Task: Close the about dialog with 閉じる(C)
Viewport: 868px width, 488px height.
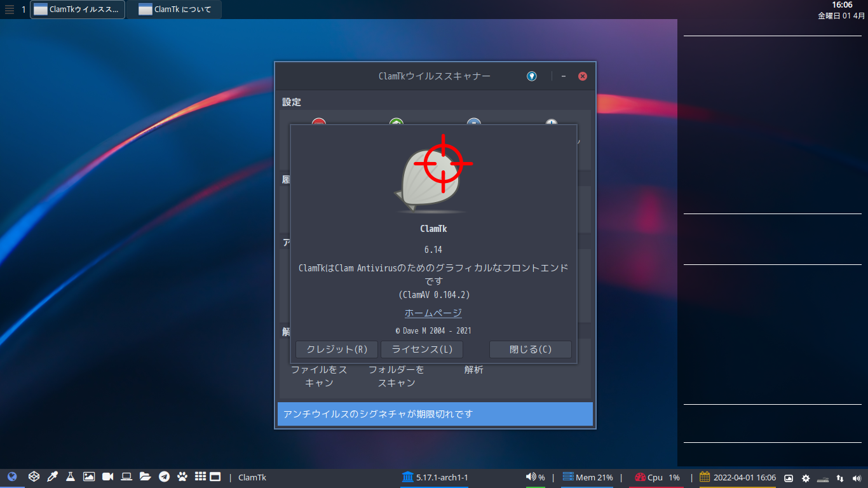Action: click(531, 349)
